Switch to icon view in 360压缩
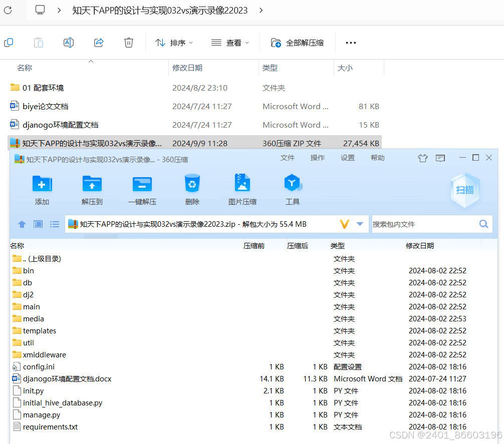Image resolution: width=504 pixels, height=444 pixels. coord(38,224)
